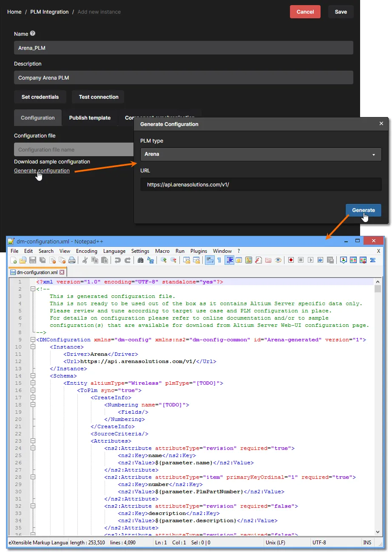This screenshot has height=552, width=392.
Task: Go to the Home breadcrumb link
Action: click(14, 12)
